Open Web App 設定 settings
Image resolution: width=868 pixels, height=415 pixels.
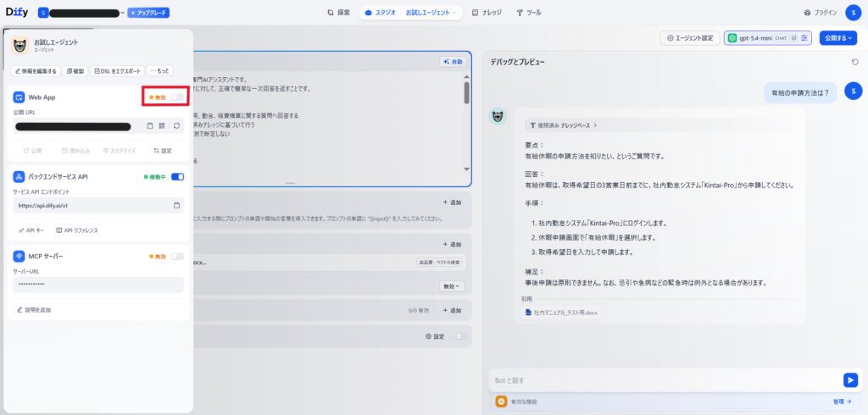point(163,151)
